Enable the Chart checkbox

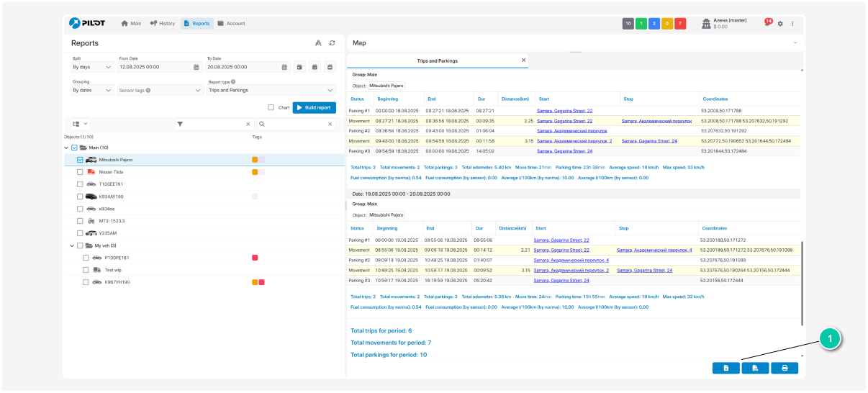click(x=271, y=108)
